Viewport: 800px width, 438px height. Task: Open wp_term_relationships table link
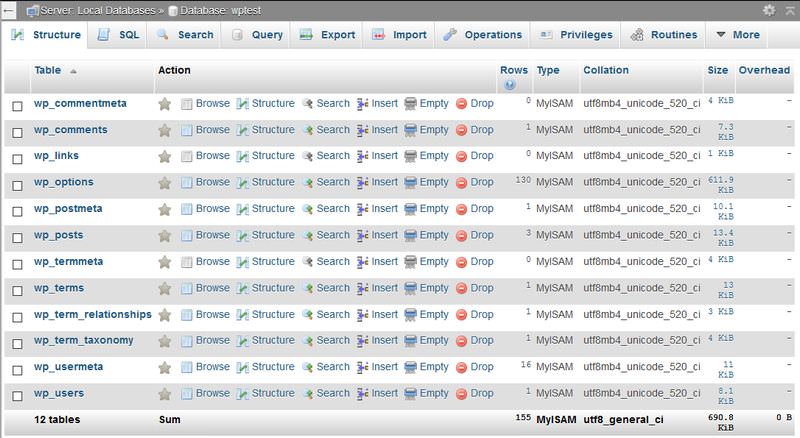coord(92,315)
